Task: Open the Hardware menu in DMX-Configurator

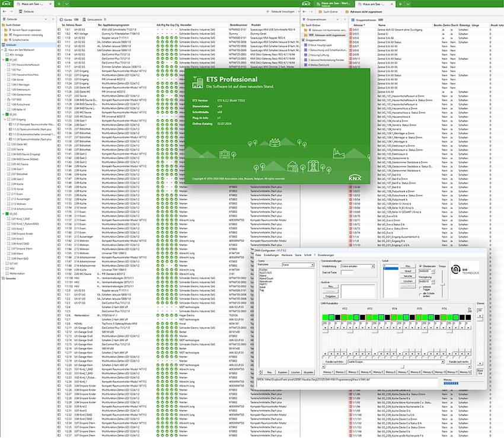Action: [x=287, y=255]
